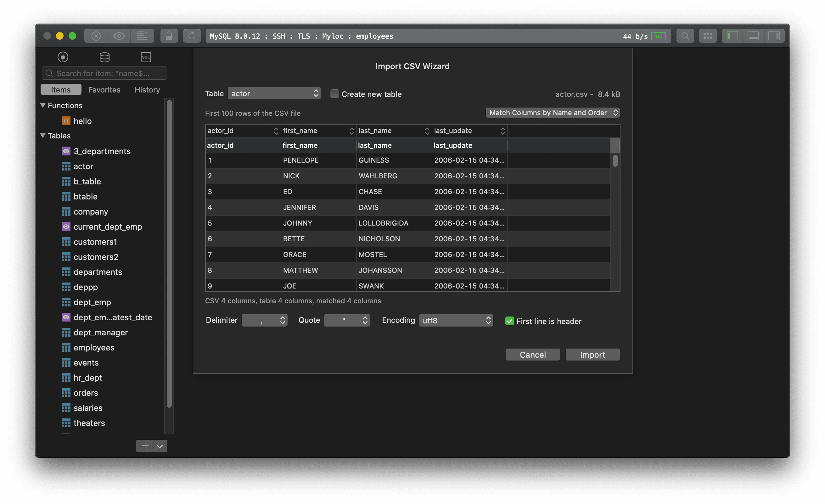Click the commit changes toolbar icon
Screen dimensions: 825x504
coord(142,36)
